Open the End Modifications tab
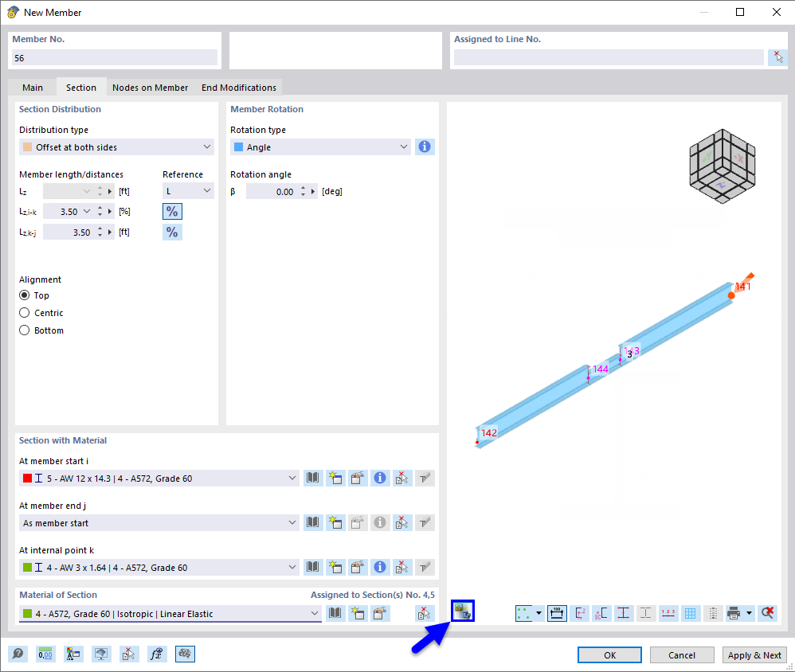The width and height of the screenshot is (795, 672). click(x=239, y=87)
